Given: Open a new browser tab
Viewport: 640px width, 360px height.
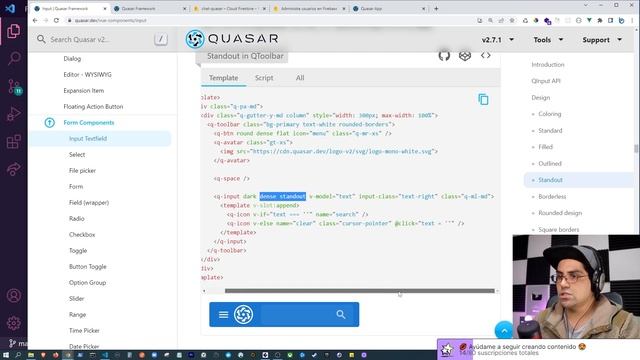Looking at the screenshot, I should (436, 8).
